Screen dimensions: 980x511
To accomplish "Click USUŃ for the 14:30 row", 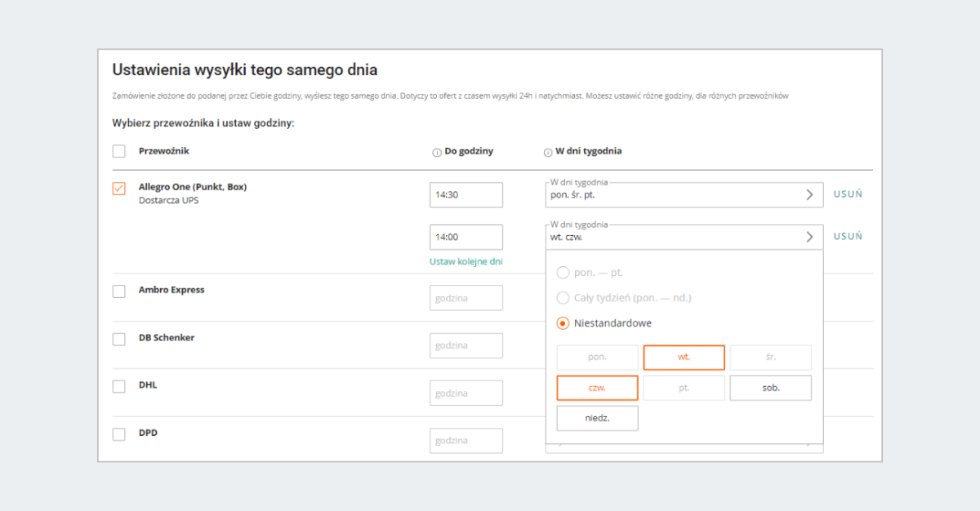I will (848, 194).
